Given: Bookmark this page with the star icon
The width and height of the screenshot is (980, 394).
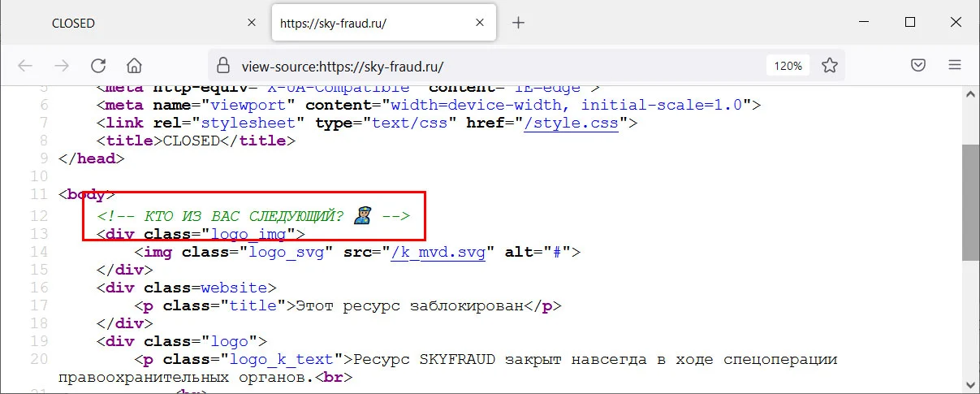Looking at the screenshot, I should (x=829, y=66).
